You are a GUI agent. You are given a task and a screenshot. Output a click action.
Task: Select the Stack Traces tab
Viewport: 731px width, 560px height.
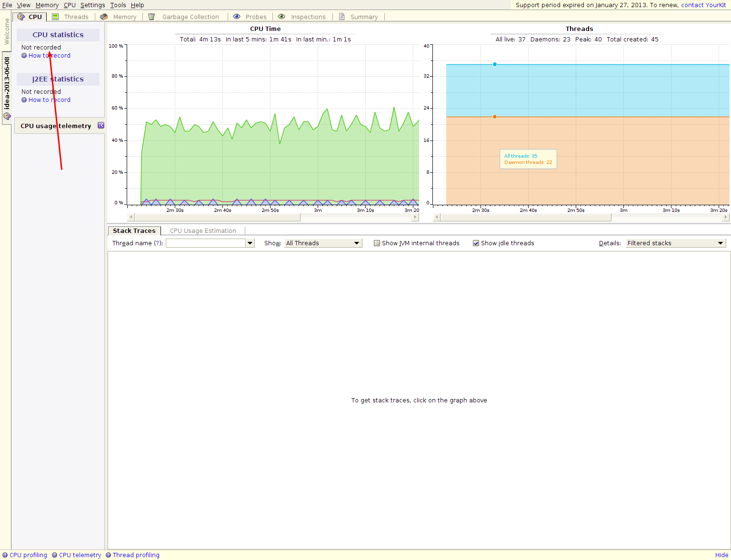134,231
